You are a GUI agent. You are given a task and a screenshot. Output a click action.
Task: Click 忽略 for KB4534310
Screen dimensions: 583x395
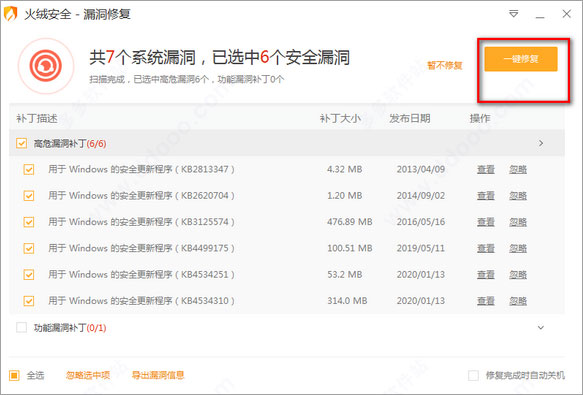pyautogui.click(x=518, y=301)
